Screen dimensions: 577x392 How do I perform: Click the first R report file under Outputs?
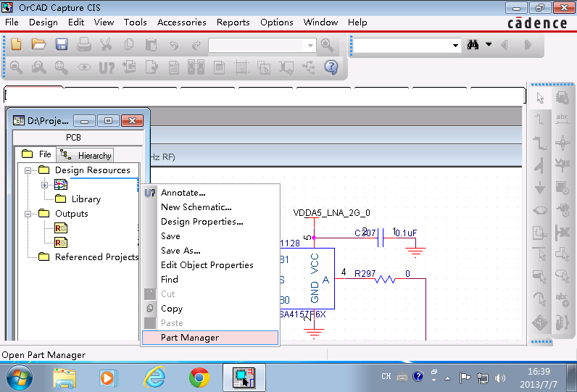pos(61,228)
